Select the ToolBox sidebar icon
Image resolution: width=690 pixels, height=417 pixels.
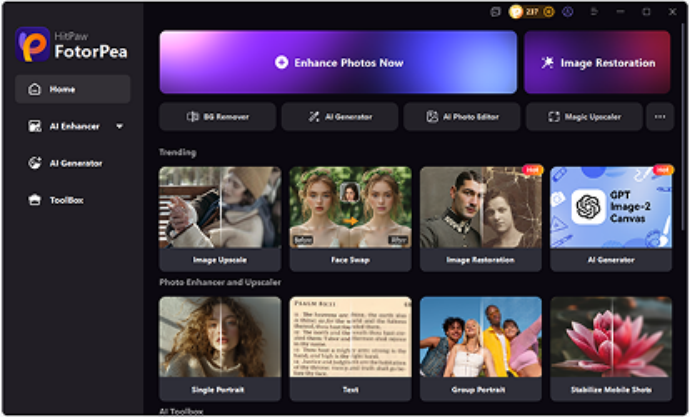click(x=35, y=200)
